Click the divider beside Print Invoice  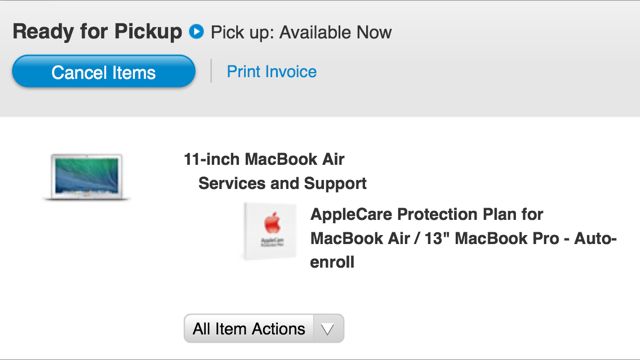(x=211, y=71)
